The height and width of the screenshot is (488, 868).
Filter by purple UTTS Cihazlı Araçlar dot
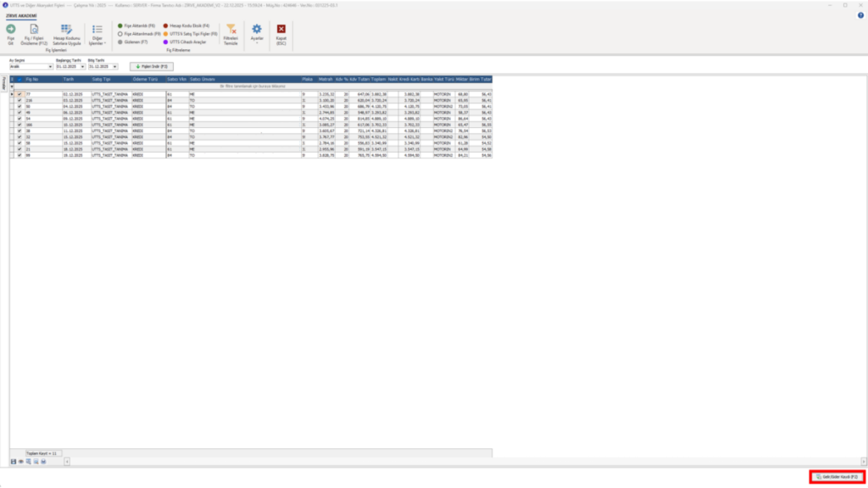pos(165,42)
